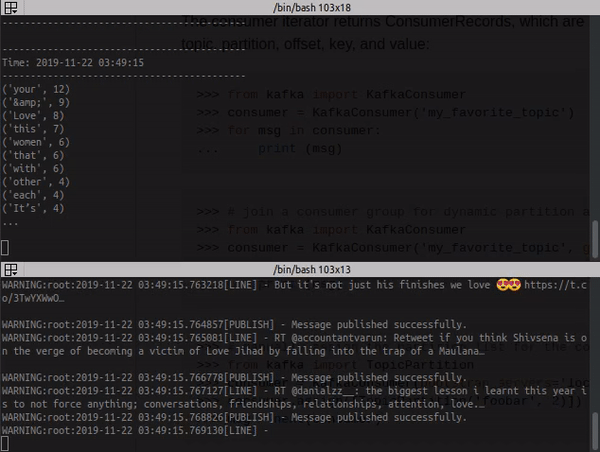
Task: Click the ('each', 4) output row
Action: point(33,195)
